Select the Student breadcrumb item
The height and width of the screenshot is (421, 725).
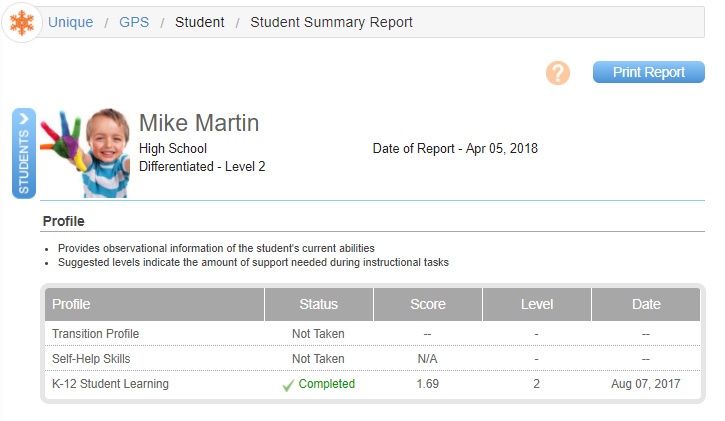tap(200, 22)
